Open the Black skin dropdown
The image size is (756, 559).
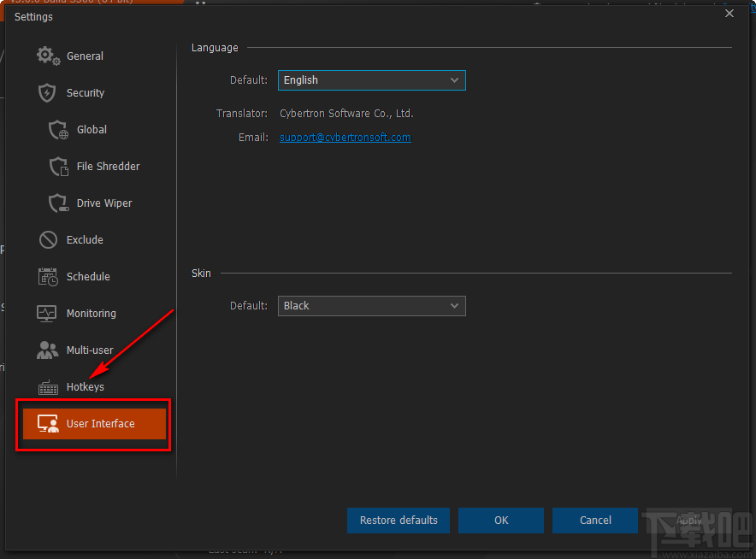tap(372, 306)
